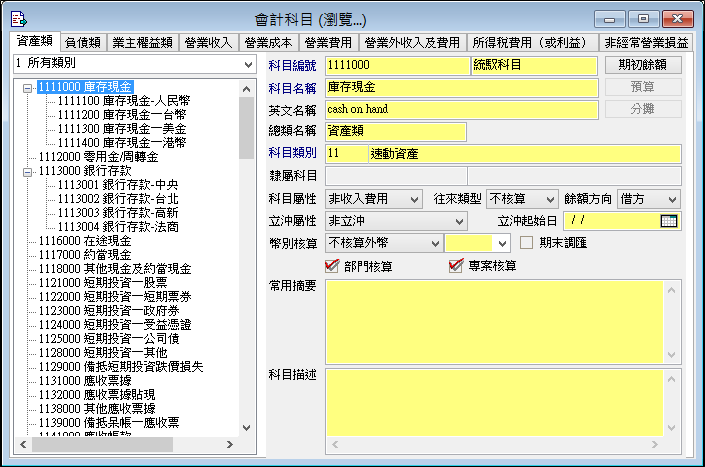Click the account tree vertical scrollbar
Image resolution: width=705 pixels, height=467 pixels.
point(246,260)
